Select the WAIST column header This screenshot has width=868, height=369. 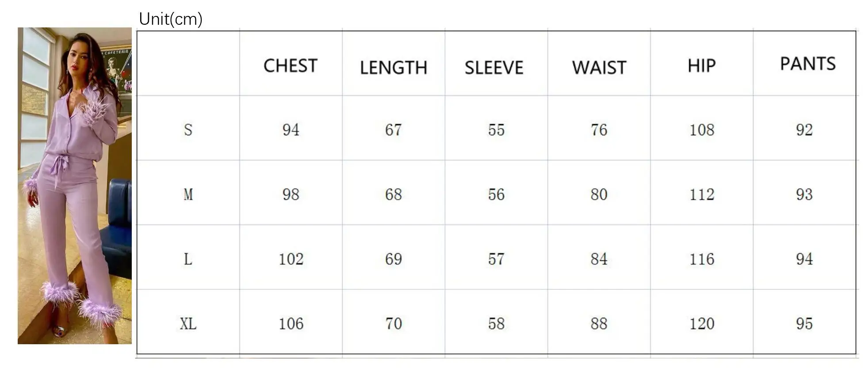click(599, 68)
